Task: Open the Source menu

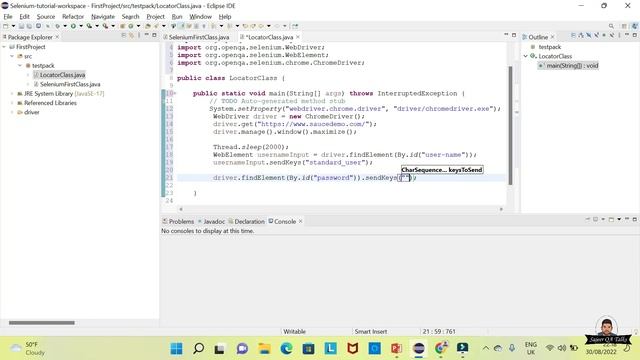Action: click(46, 17)
